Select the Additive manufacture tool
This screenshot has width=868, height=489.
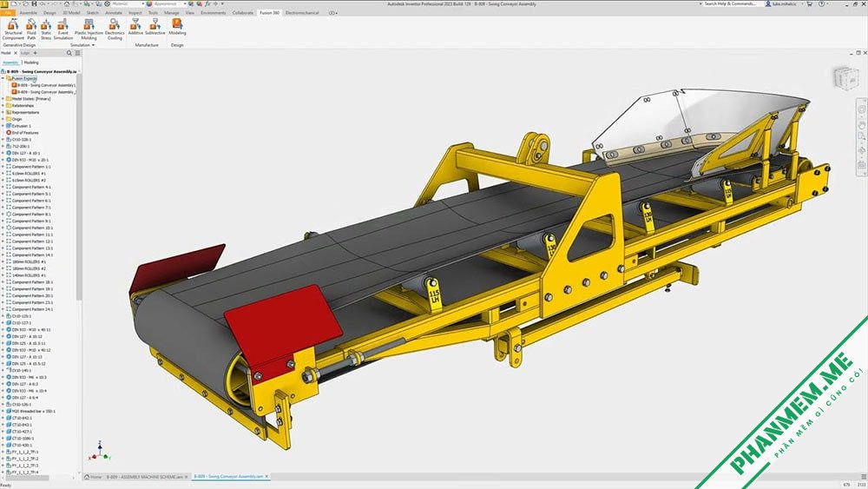[x=135, y=27]
